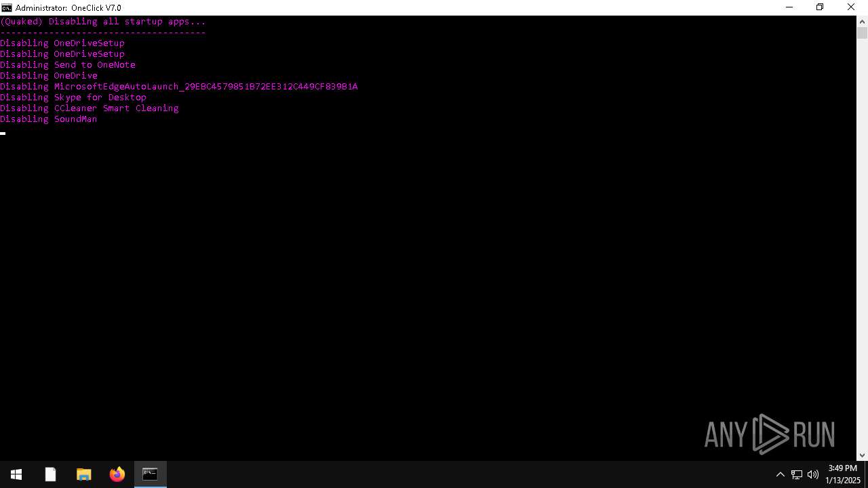This screenshot has width=868, height=488.
Task: Click the Show desktop strip at the taskbar edge
Action: click(x=866, y=474)
